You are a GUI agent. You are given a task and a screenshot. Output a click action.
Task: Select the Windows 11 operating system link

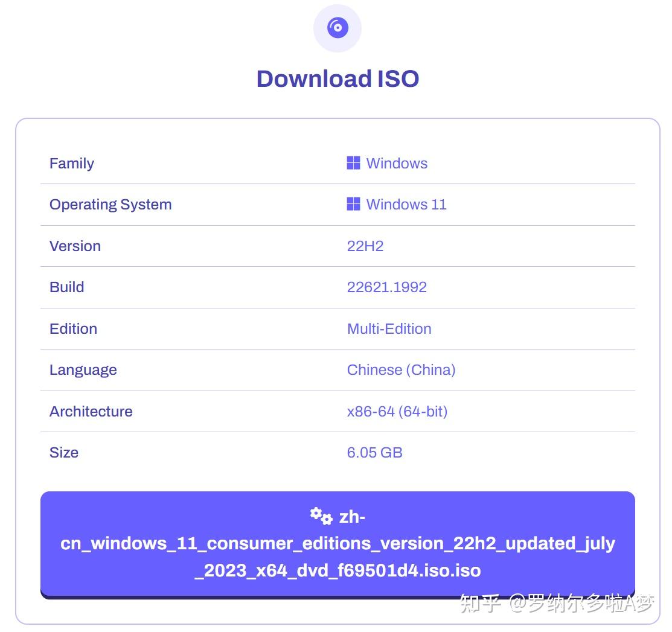pos(406,204)
